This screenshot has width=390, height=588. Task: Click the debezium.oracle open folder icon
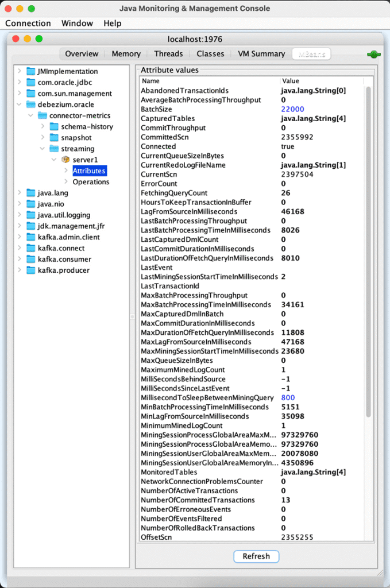point(31,105)
